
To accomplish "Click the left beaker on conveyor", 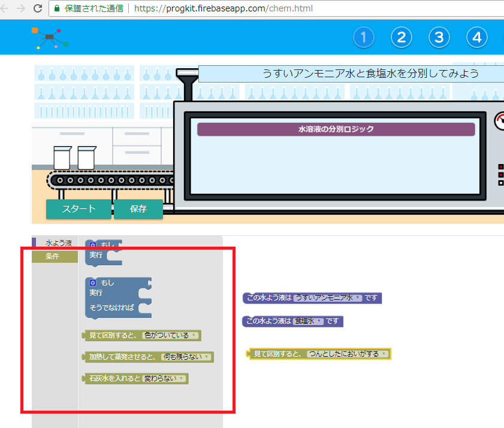I will point(62,157).
